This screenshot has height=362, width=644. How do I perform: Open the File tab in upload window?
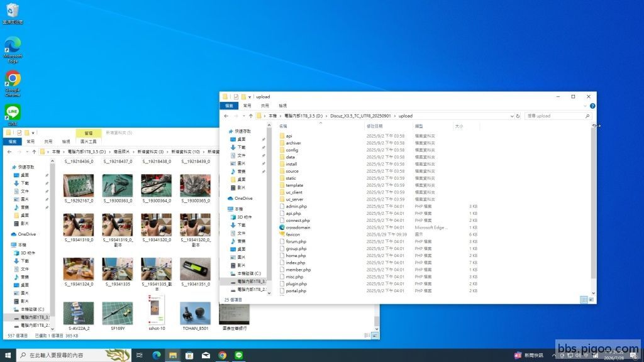pyautogui.click(x=229, y=106)
